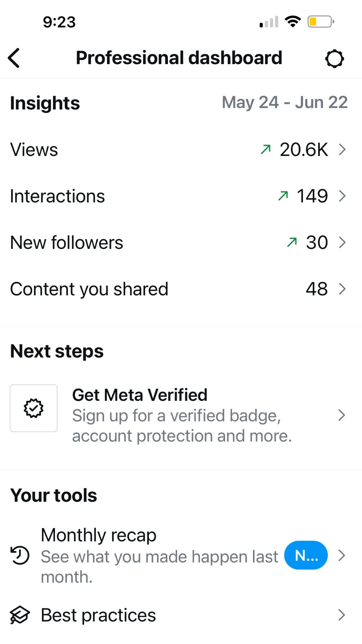Tap green trend arrow beside Views
This screenshot has height=644, width=362.
[265, 149]
